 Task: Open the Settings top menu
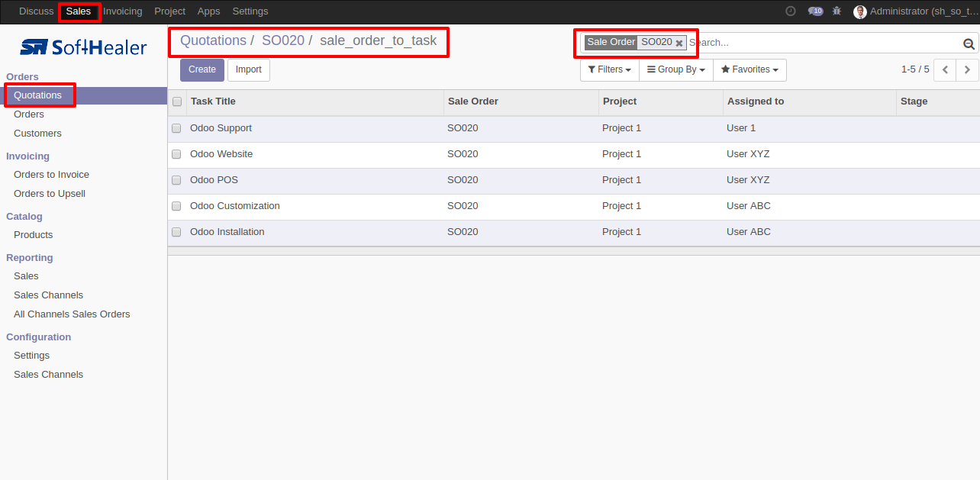tap(250, 11)
